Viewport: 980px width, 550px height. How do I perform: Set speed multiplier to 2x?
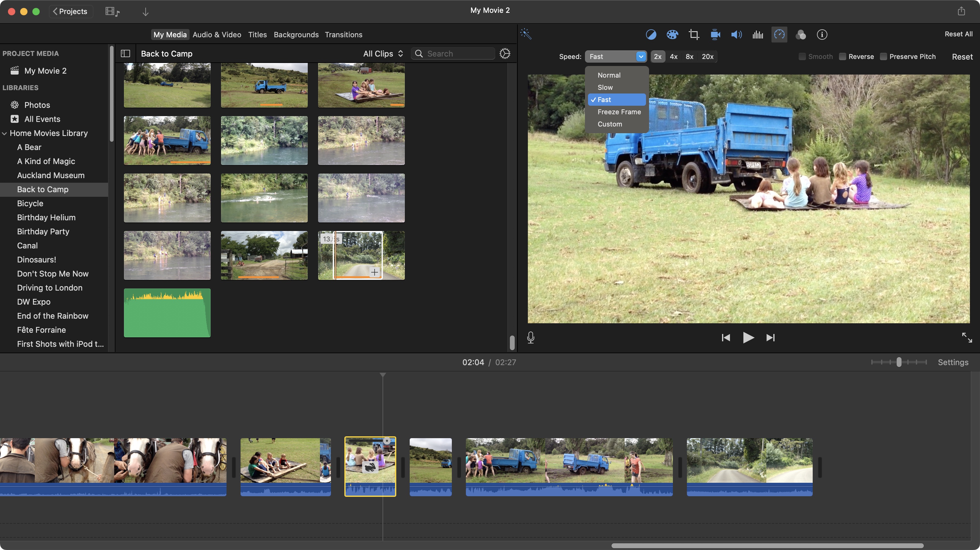[x=658, y=56]
